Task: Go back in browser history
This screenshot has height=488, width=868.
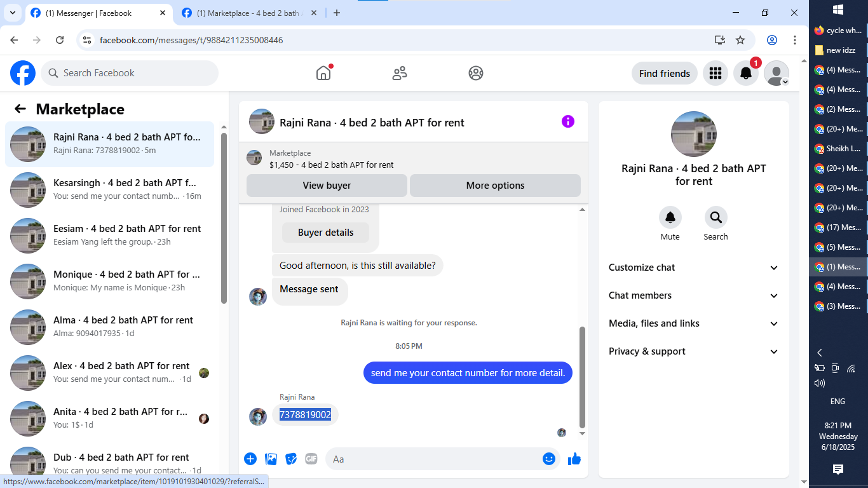Action: (x=15, y=40)
